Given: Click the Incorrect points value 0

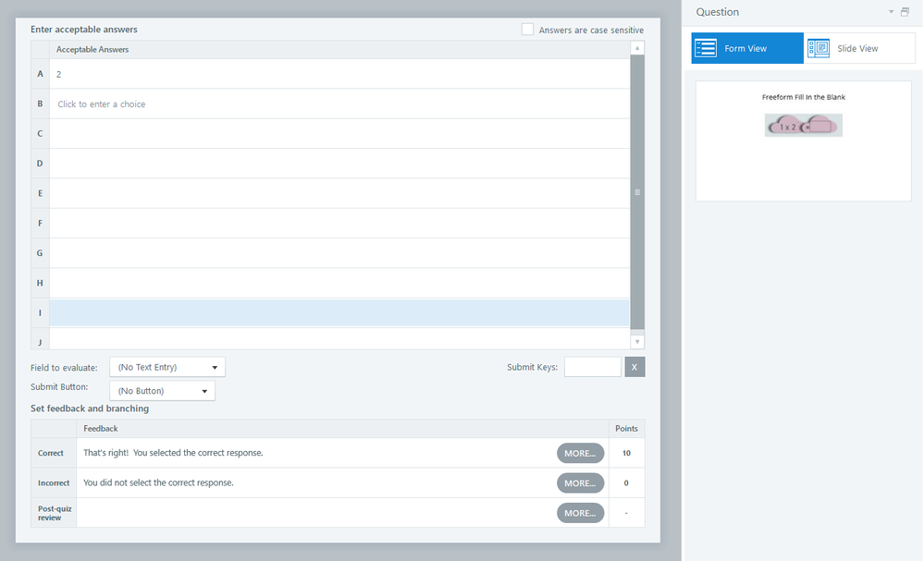Looking at the screenshot, I should coord(626,483).
